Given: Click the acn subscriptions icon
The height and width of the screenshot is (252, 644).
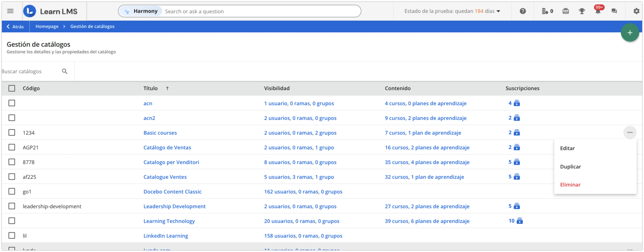Looking at the screenshot, I should point(516,103).
